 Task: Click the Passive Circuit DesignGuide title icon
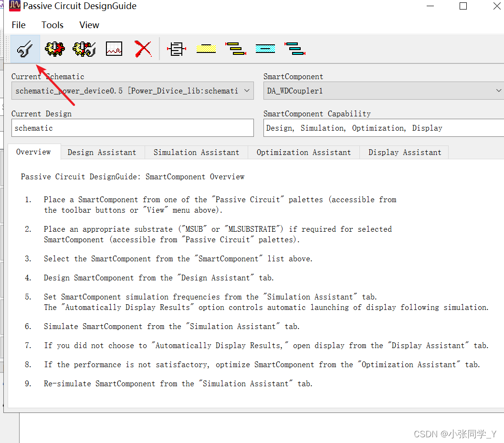coord(15,6)
